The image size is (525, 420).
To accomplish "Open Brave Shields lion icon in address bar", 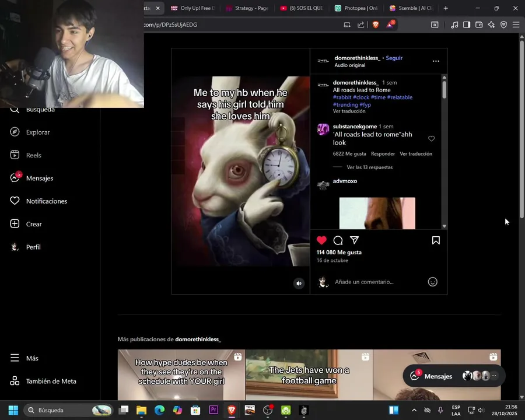I will (x=376, y=24).
